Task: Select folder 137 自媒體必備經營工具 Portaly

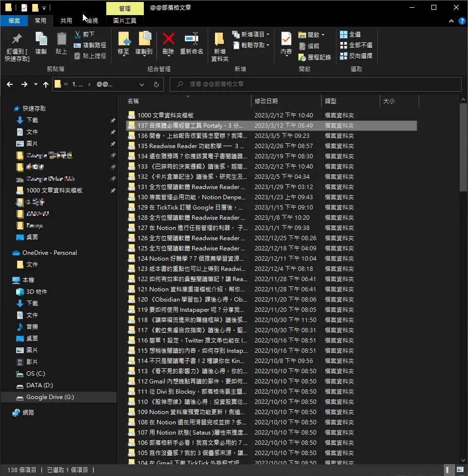Action: 272,126
